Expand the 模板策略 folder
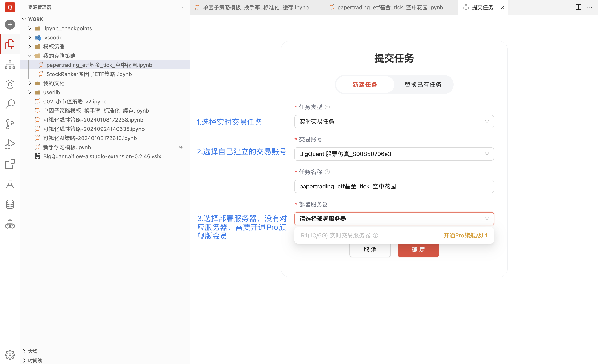Image resolution: width=598 pixels, height=364 pixels. point(54,47)
